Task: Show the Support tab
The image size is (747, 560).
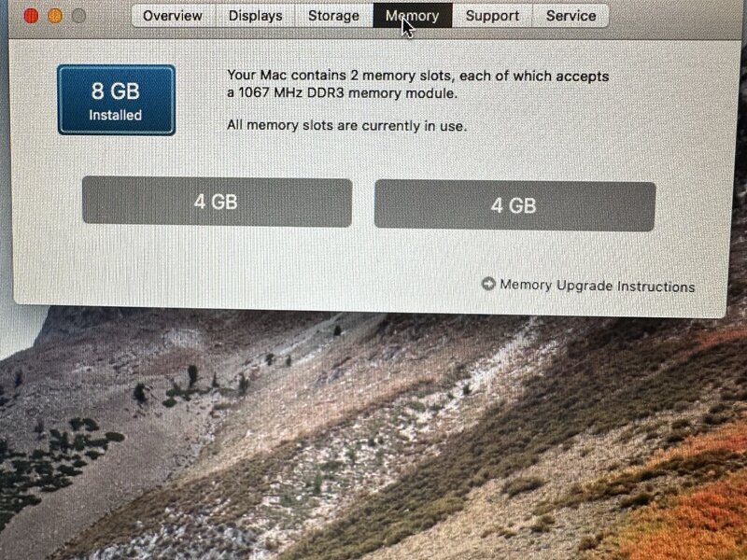Action: point(492,16)
